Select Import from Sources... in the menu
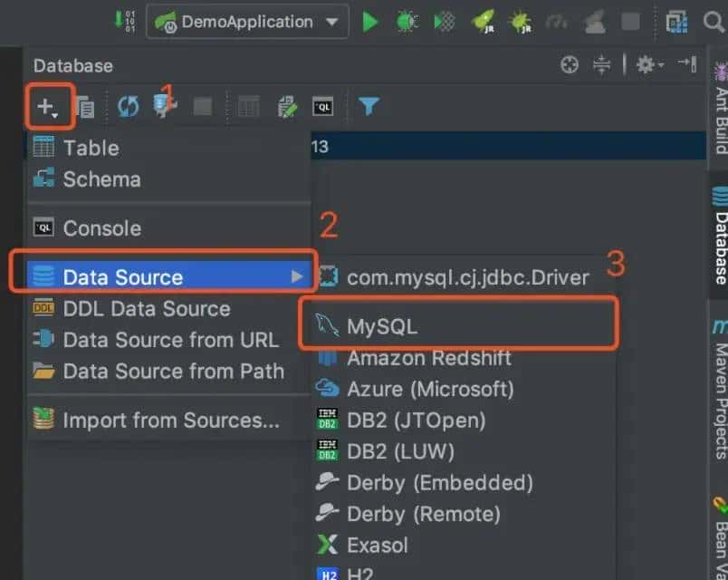Image resolution: width=728 pixels, height=580 pixels. 169,420
